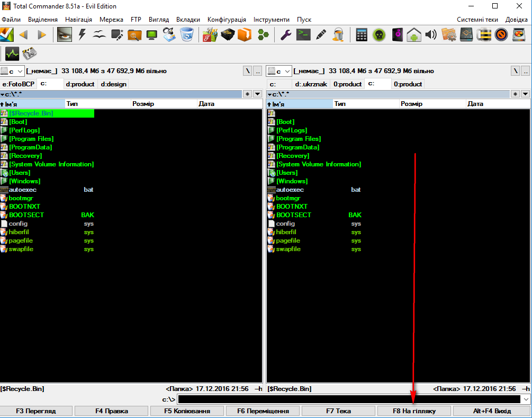Viewport: 532px width, 418px height.
Task: Click the fonts folder icon with letter F
Action: click(210, 34)
